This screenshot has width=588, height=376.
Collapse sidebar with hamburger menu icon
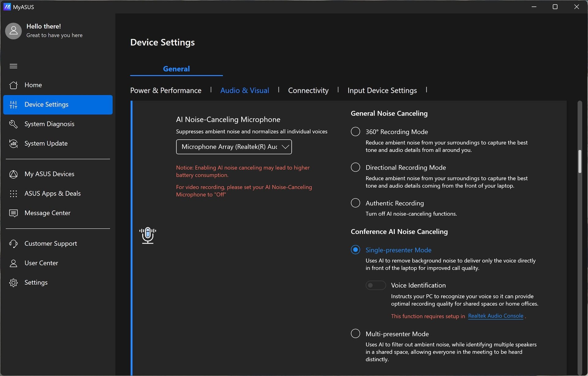pos(13,66)
